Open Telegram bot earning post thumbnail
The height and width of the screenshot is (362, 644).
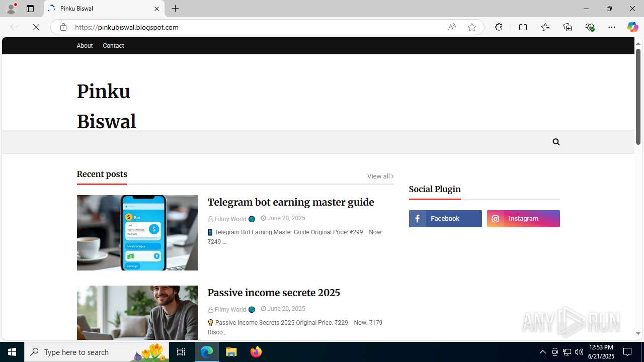(x=137, y=233)
